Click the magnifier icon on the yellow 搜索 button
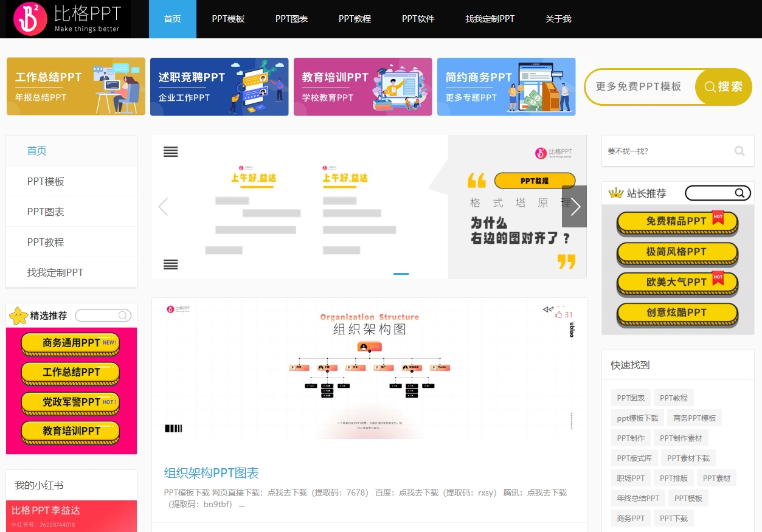 [x=710, y=86]
